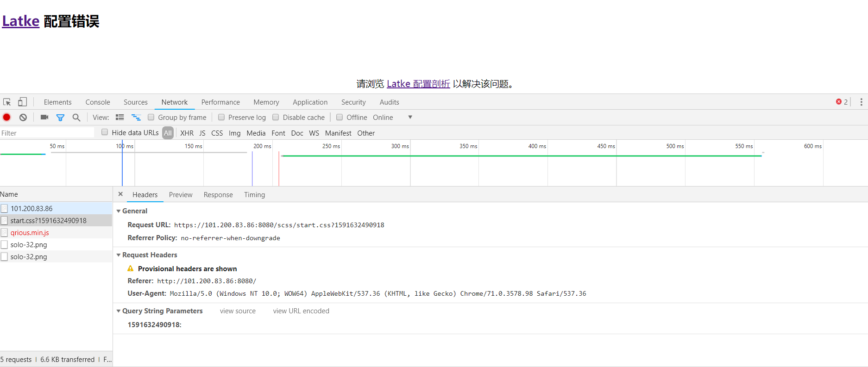The width and height of the screenshot is (868, 367).
Task: Filter requests by CSS
Action: coord(217,133)
